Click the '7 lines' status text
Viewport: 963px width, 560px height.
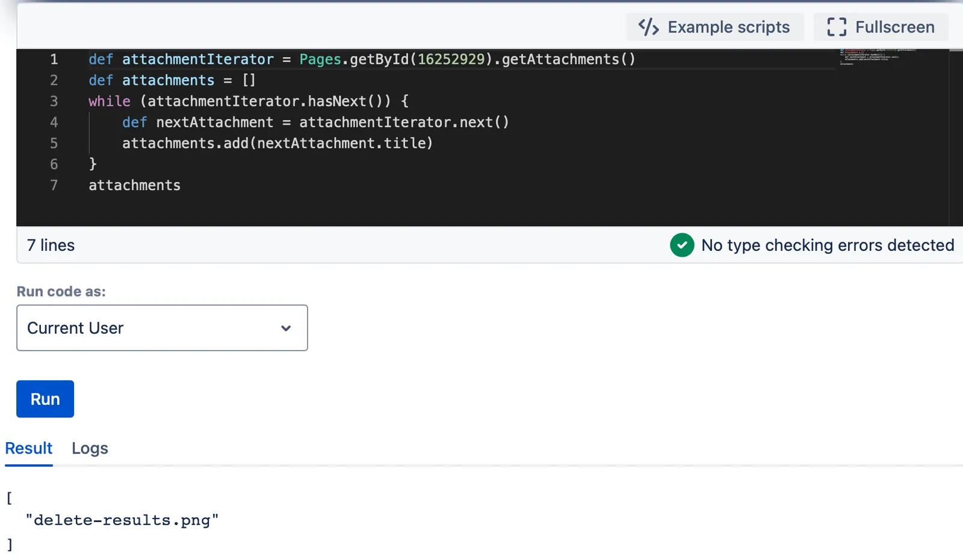(51, 245)
